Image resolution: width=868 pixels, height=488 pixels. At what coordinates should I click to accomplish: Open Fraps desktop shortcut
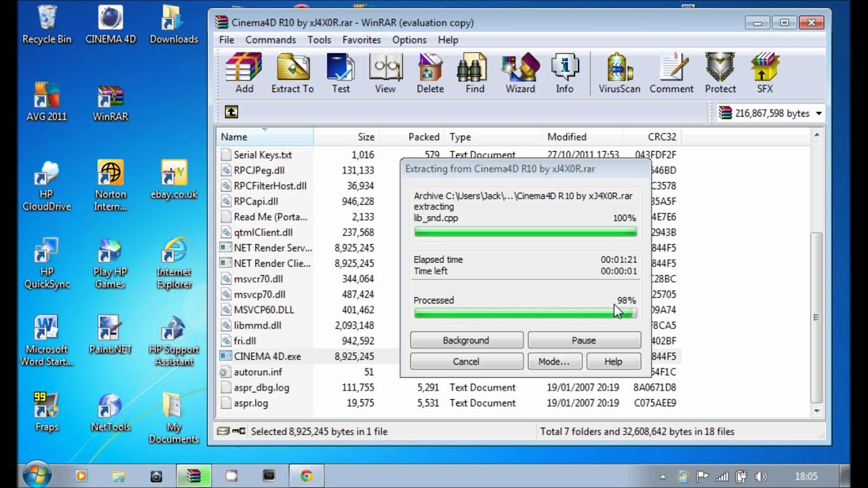(x=47, y=412)
